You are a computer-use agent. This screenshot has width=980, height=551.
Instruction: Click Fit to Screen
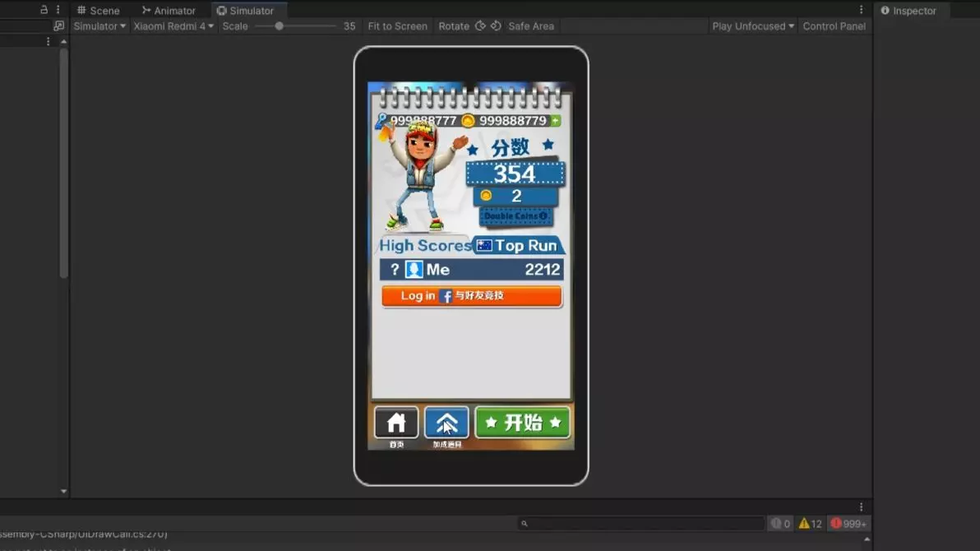397,26
